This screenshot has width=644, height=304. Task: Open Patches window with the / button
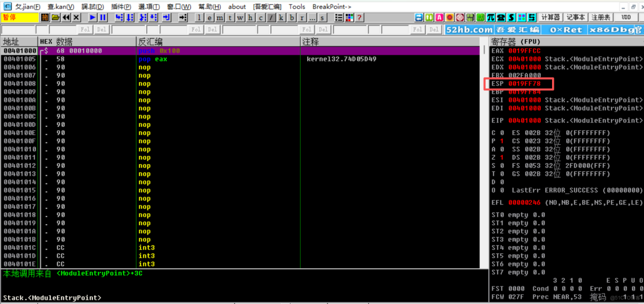click(x=271, y=17)
